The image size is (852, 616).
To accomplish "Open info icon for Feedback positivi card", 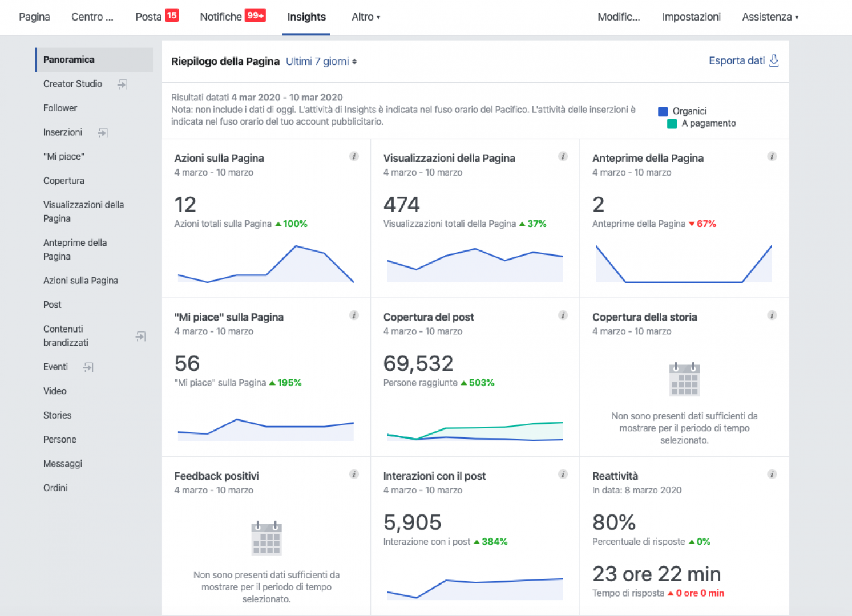I will 354,474.
